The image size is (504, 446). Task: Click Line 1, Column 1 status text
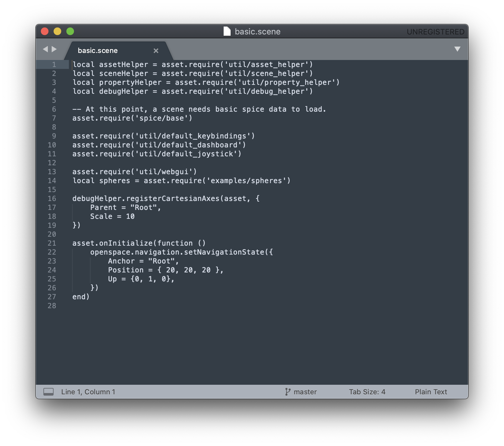[88, 392]
